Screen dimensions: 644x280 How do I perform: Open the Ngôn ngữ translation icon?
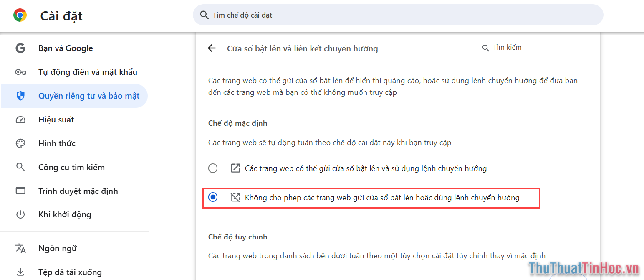point(20,248)
